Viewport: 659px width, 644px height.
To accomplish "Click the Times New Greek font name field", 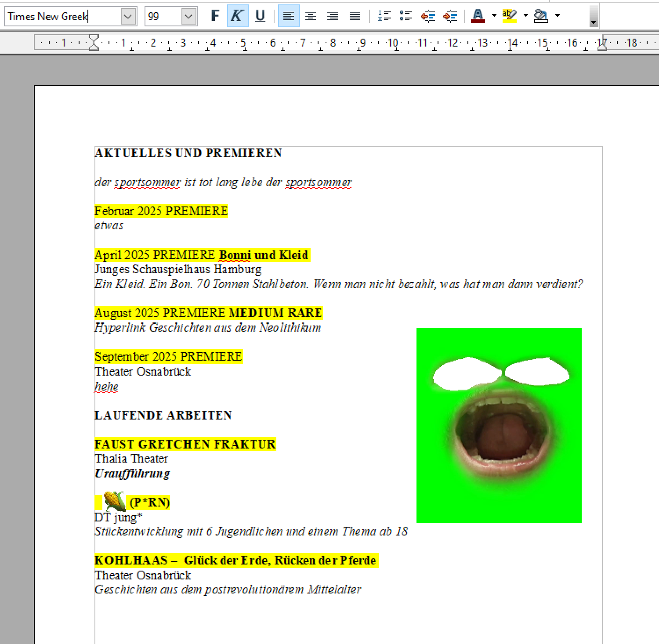I will (62, 17).
